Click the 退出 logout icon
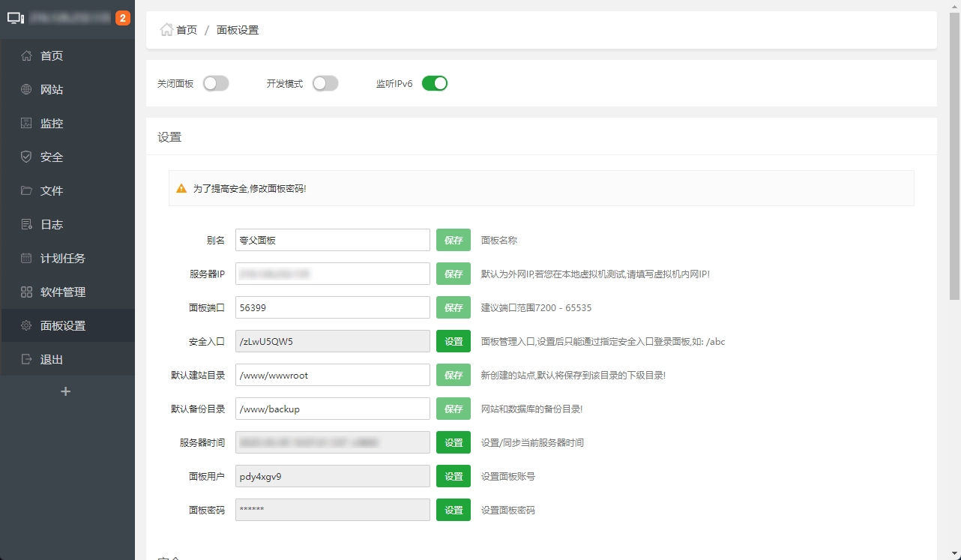The image size is (961, 560). (26, 359)
